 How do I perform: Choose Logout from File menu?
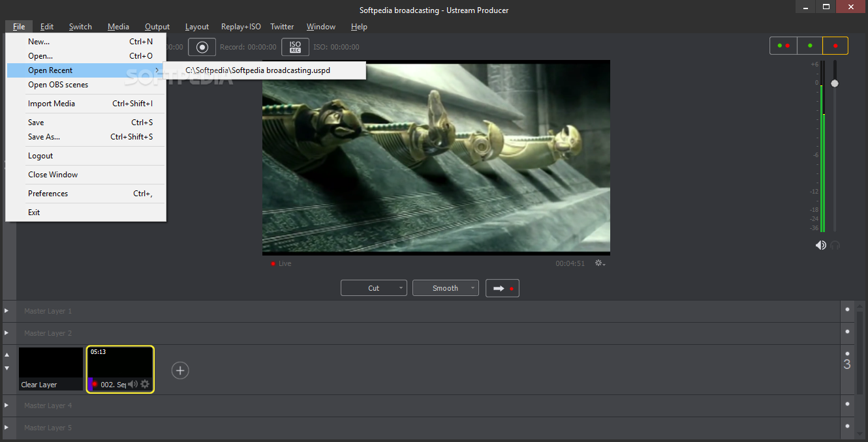tap(86, 156)
